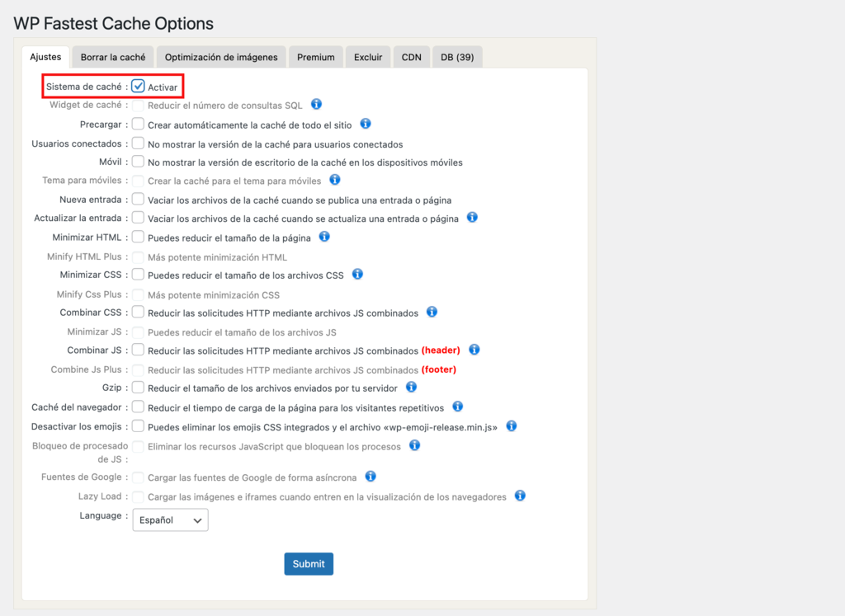
Task: Show info for Lazy Load option
Action: click(520, 496)
